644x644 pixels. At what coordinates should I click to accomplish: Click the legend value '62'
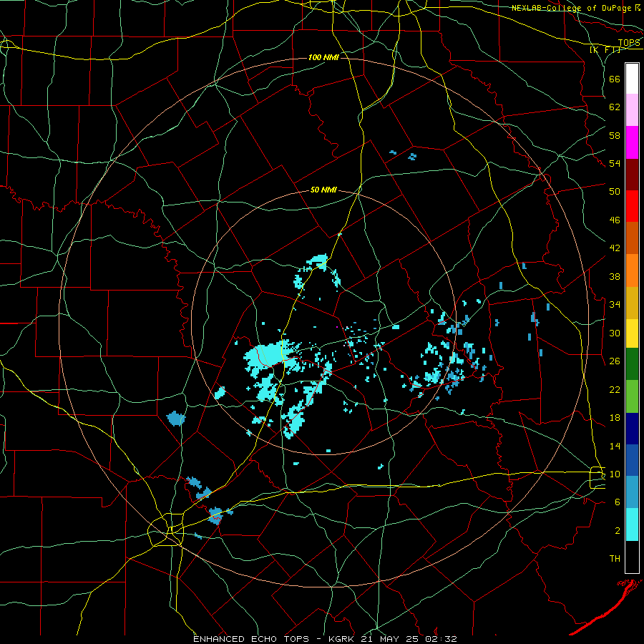[x=615, y=107]
